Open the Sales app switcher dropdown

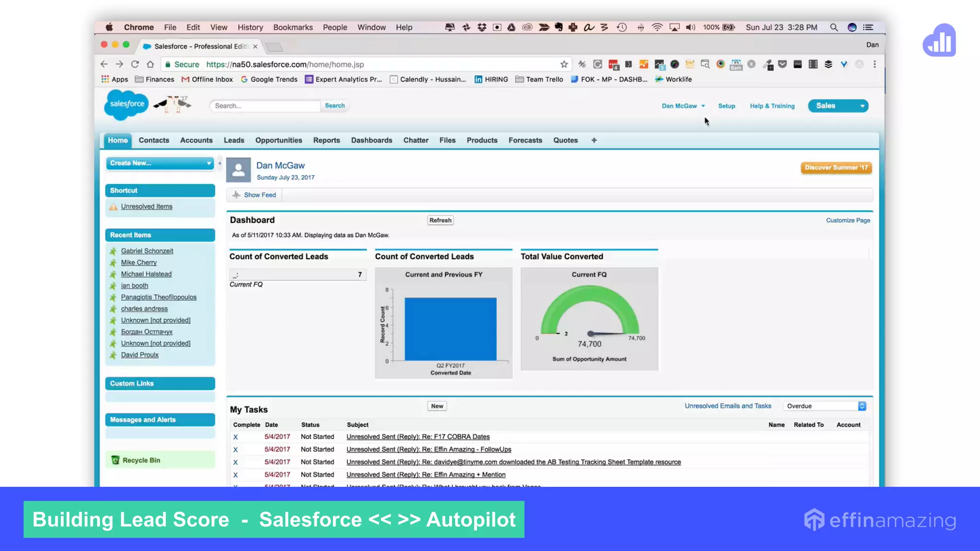838,106
